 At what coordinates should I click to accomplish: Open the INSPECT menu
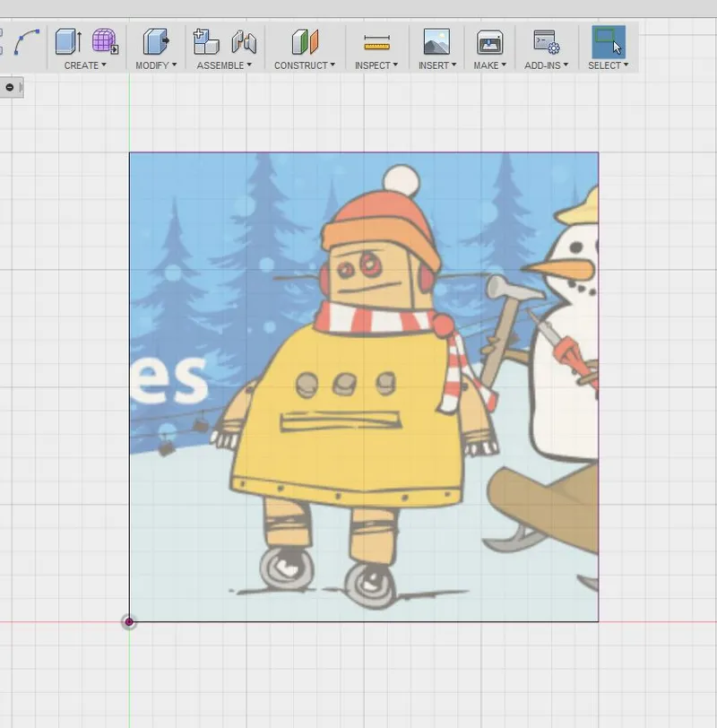pyautogui.click(x=376, y=65)
